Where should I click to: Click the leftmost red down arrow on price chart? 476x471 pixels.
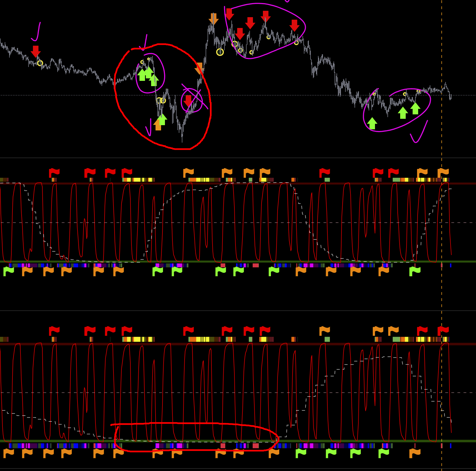pos(36,51)
